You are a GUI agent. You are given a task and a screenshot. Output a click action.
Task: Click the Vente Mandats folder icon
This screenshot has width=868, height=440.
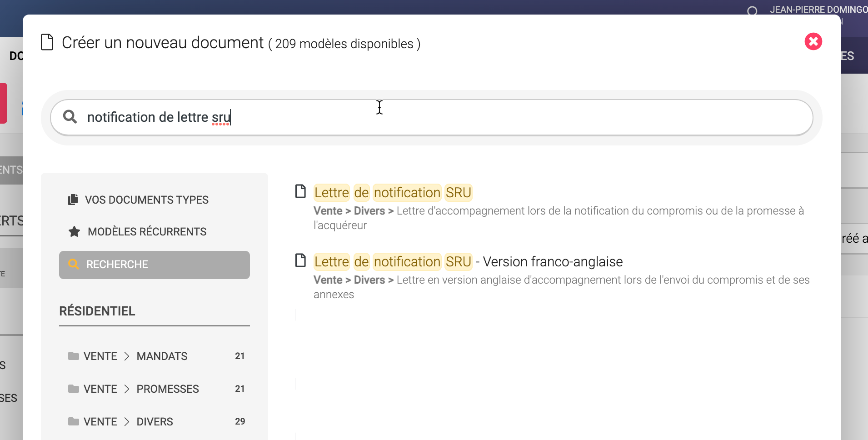(x=73, y=356)
